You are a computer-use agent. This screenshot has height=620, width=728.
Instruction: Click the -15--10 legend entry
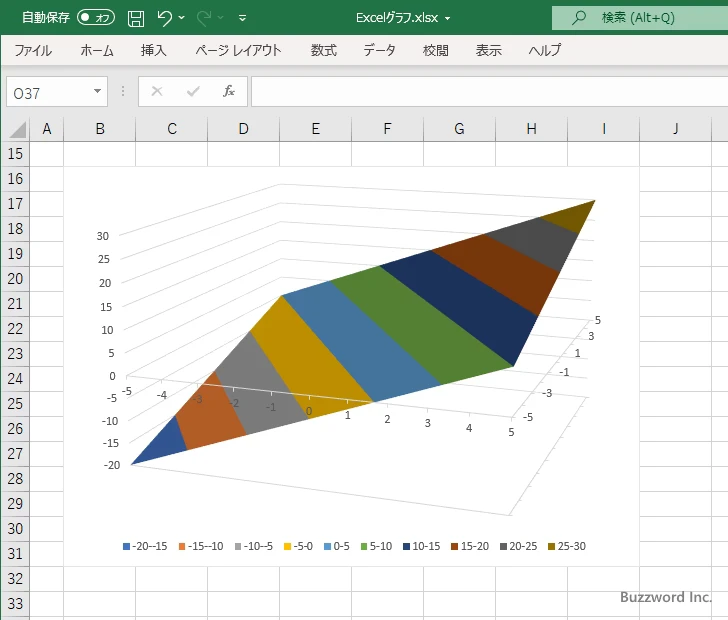(201, 546)
